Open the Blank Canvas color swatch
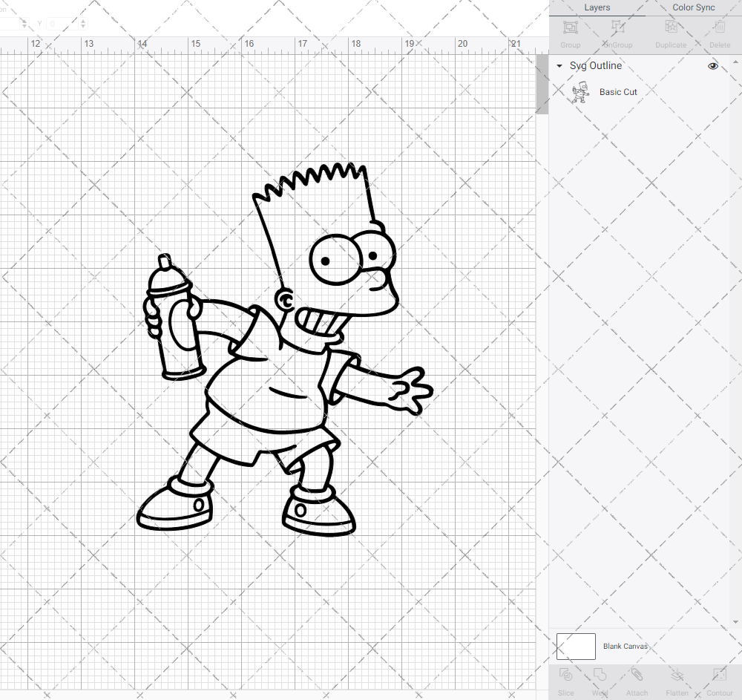 click(575, 646)
